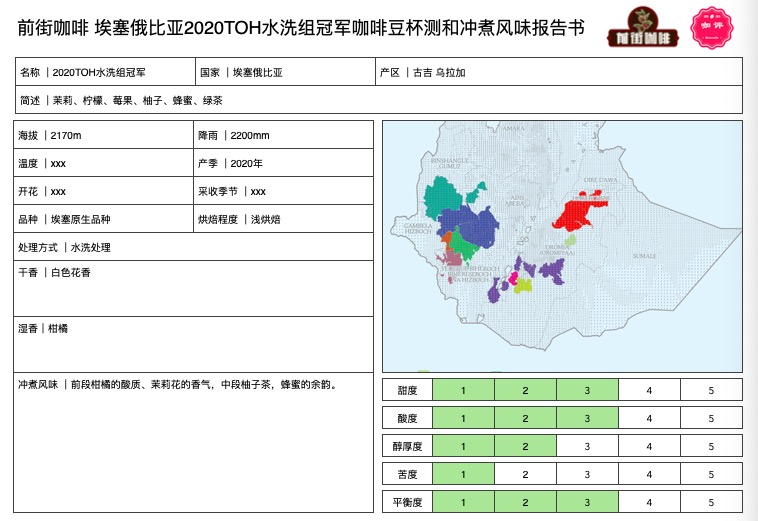
Task: Click the report title heading text
Action: click(301, 28)
